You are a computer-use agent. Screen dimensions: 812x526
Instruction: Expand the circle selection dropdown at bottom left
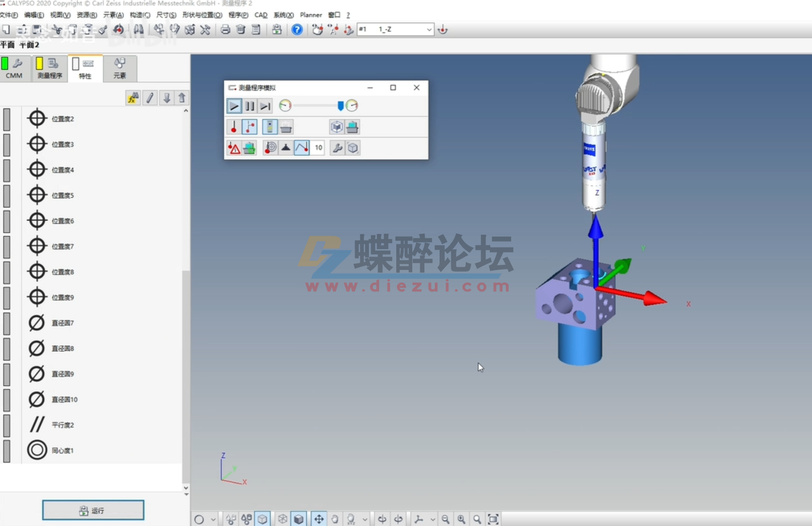212,518
